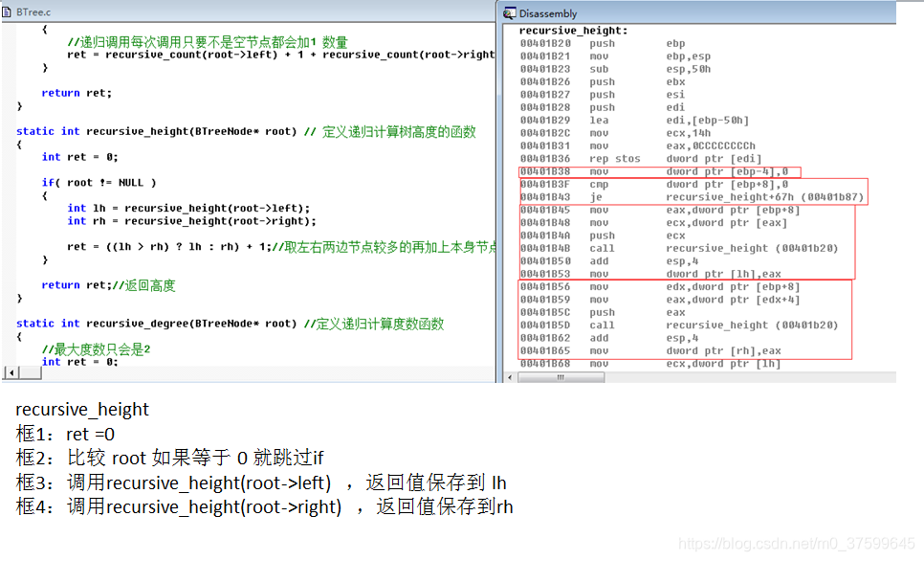Select disassembly line 00401B26 push ebx

[x=603, y=82]
